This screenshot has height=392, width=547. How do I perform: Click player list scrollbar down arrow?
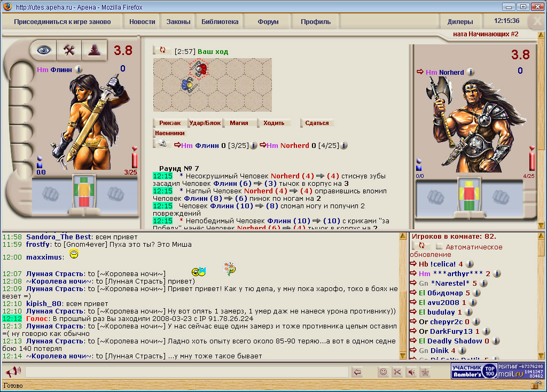(x=541, y=356)
